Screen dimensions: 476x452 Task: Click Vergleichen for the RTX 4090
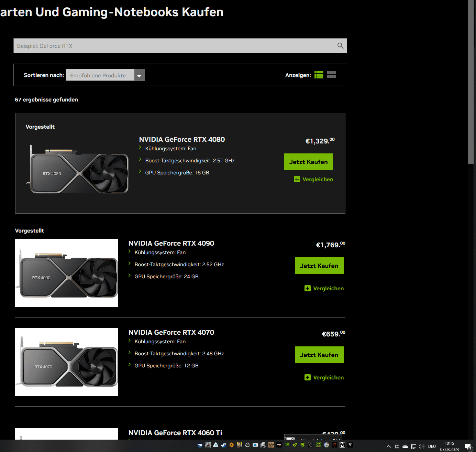pyautogui.click(x=329, y=288)
